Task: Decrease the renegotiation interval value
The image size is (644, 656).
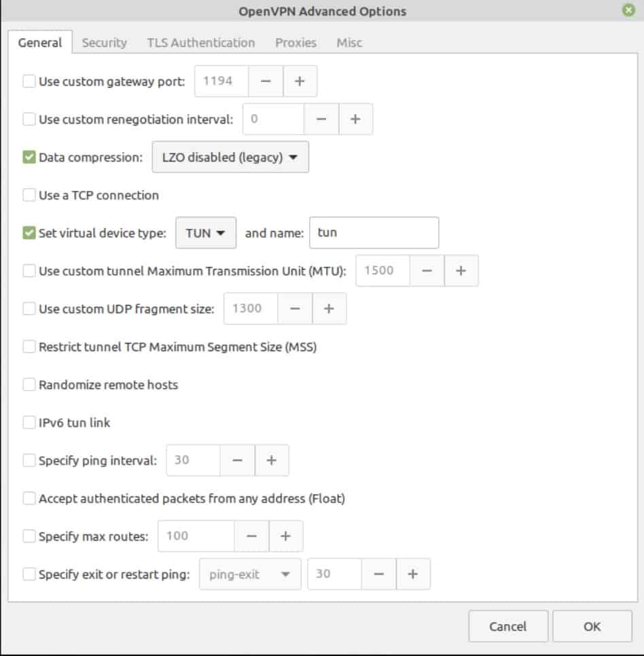Action: tap(321, 120)
